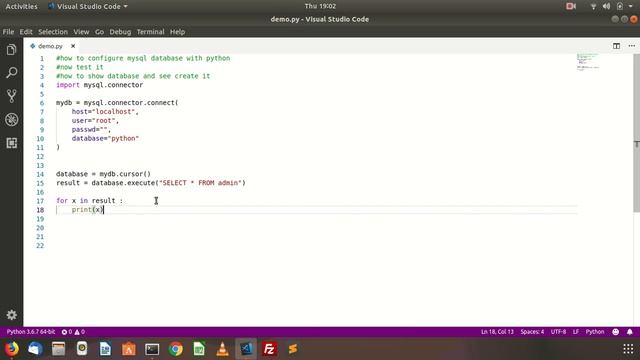Place cursor on user="root" line

[95, 120]
